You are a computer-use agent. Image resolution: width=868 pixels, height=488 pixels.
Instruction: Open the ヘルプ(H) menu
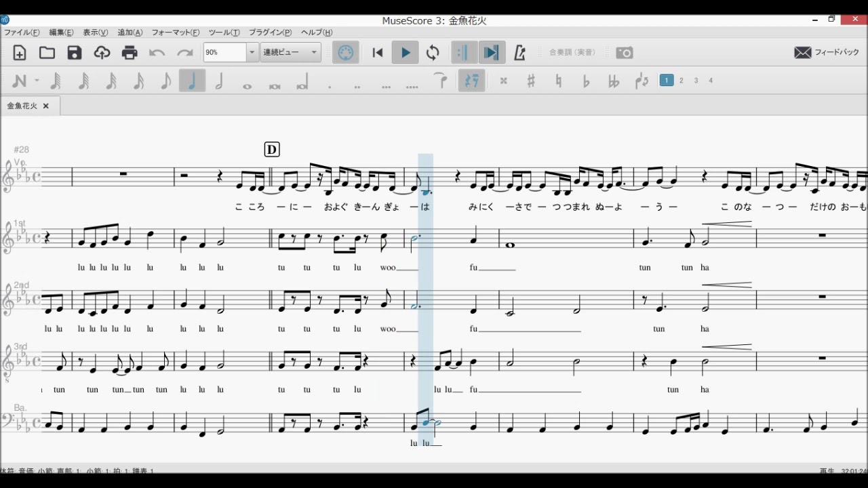[317, 33]
